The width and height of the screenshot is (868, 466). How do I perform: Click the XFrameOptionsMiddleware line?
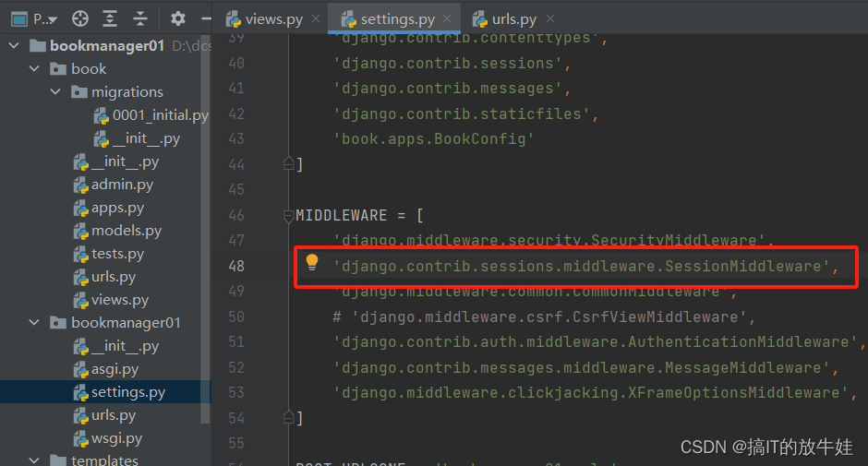click(595, 393)
